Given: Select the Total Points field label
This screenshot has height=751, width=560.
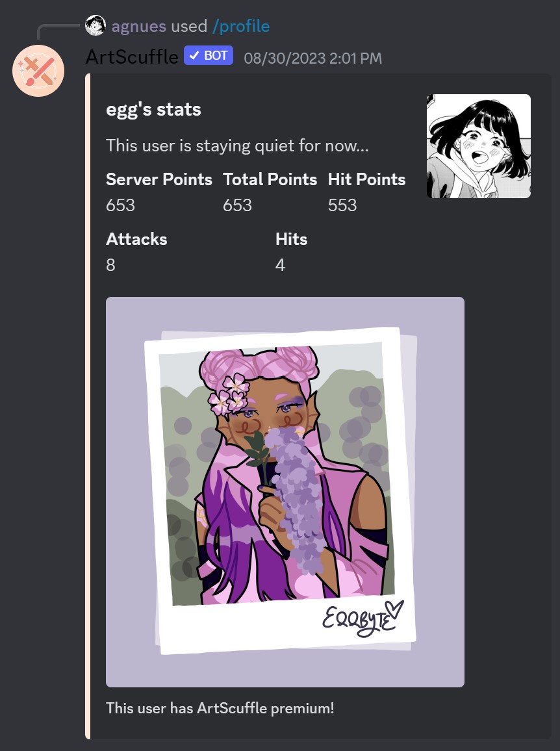Looking at the screenshot, I should (x=270, y=179).
